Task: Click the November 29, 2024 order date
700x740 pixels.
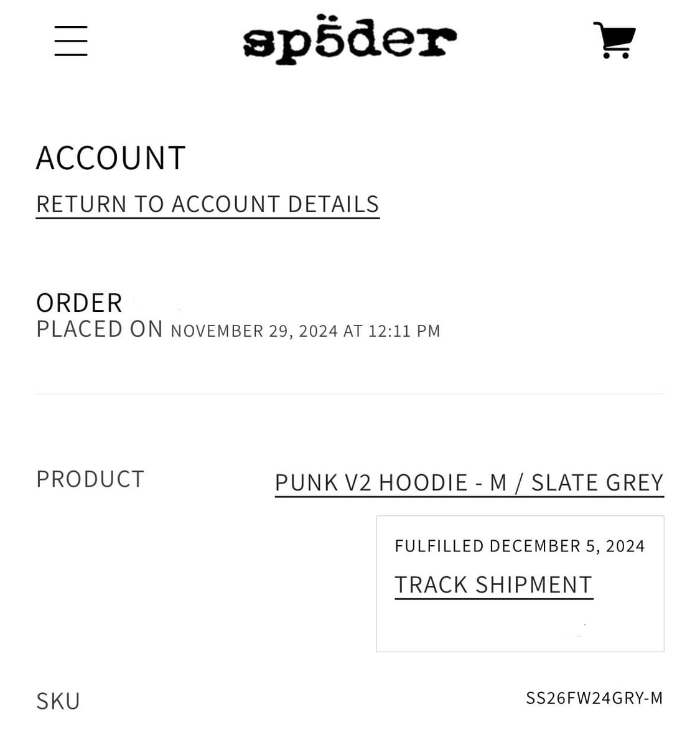Action: coord(254,331)
